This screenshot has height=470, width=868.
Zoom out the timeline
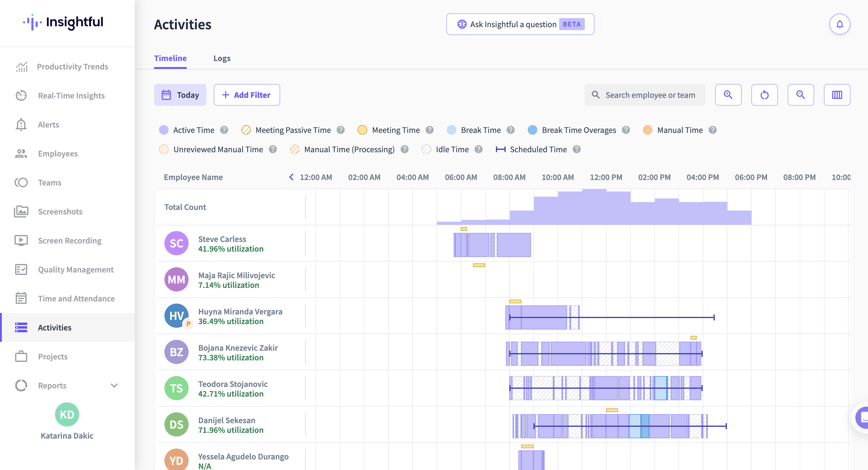point(801,95)
